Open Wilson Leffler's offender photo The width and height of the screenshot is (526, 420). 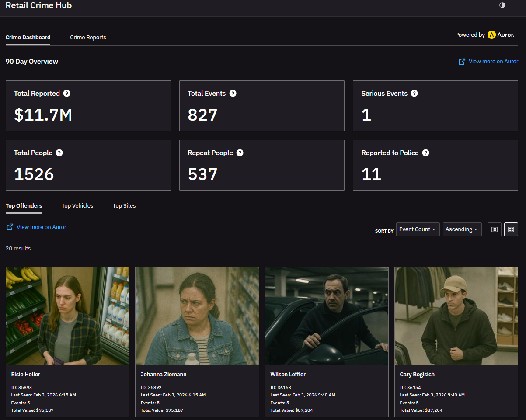tap(326, 316)
